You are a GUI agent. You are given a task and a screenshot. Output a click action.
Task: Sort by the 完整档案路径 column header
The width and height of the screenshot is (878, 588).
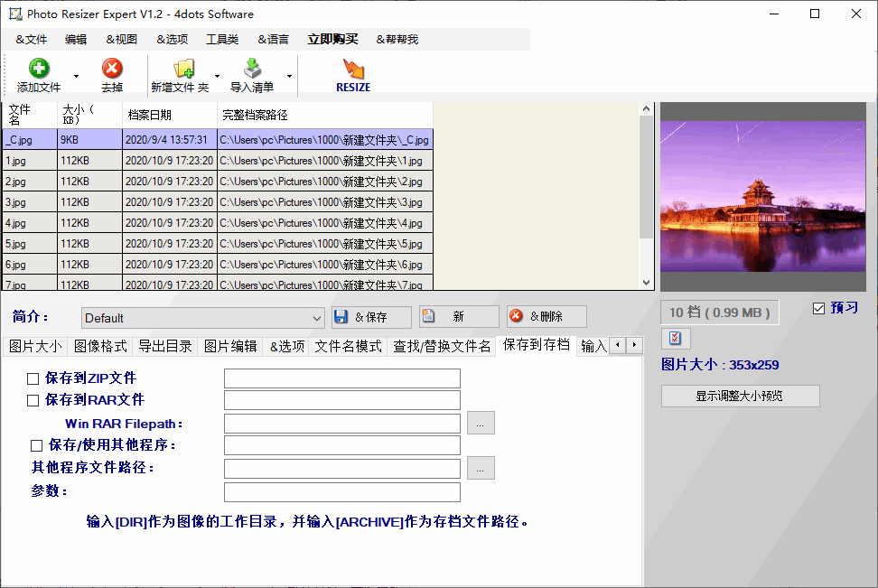point(325,116)
